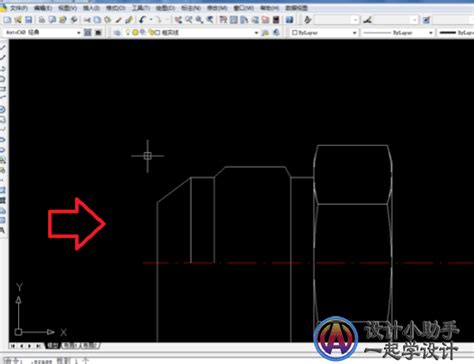This screenshot has height=364, width=474.
Task: Click the Plot/Print icon
Action: (42, 20)
